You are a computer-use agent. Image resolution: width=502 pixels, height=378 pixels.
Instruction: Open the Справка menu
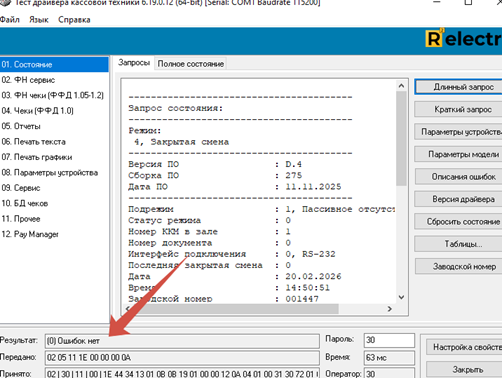(74, 20)
